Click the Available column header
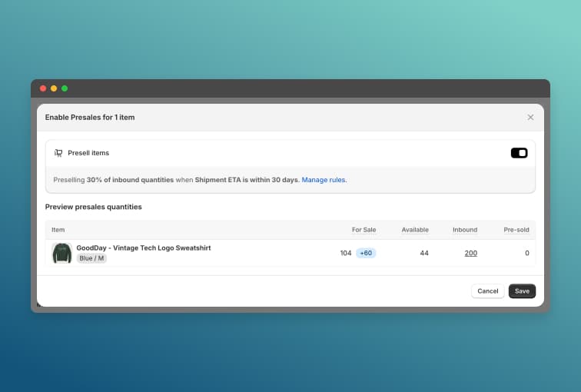The image size is (581, 392). [x=415, y=230]
